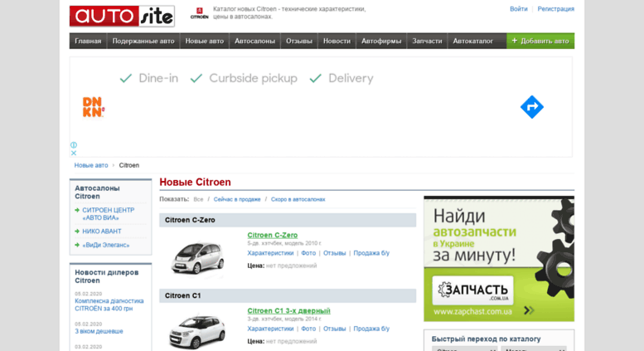The width and height of the screenshot is (644, 351).
Task: Click the Запчасть logo in the ad
Action: tap(472, 290)
